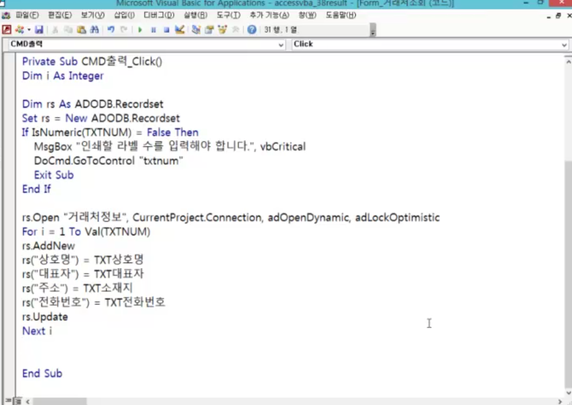The width and height of the screenshot is (572, 405).
Task: Click the Copy toolbar icon
Action: click(68, 30)
